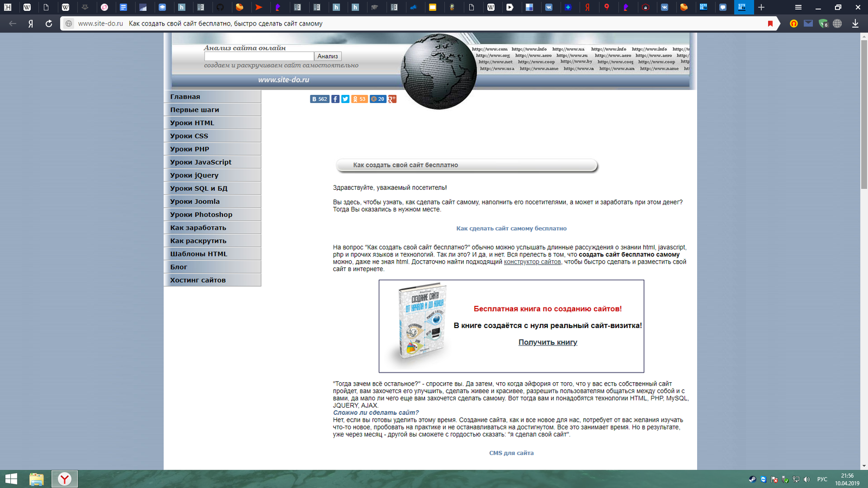The height and width of the screenshot is (488, 868).
Task: Click heading Как сделать сайт самому бесплатно
Action: pos(512,228)
